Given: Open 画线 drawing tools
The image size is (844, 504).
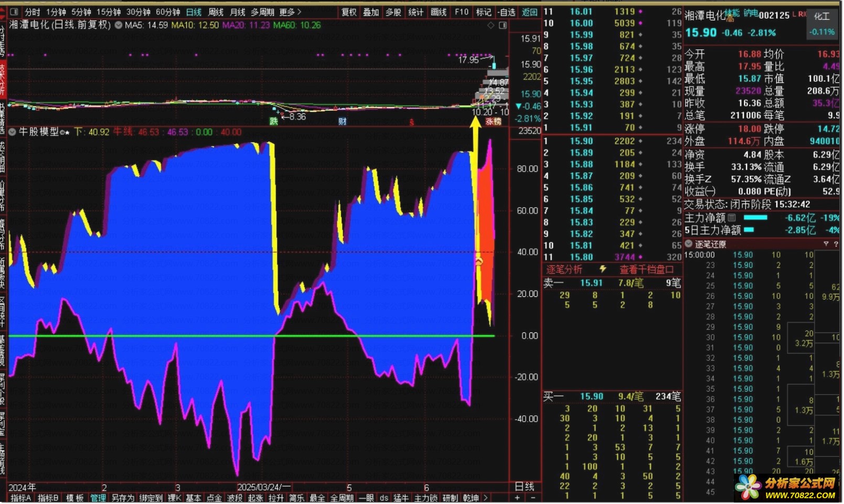Looking at the screenshot, I should pyautogui.click(x=439, y=12).
